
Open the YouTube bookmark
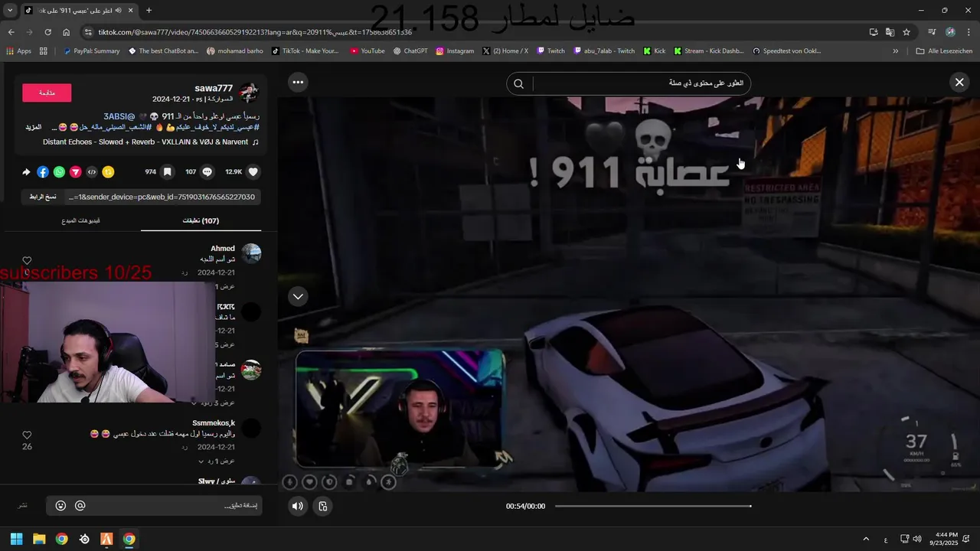tap(367, 51)
